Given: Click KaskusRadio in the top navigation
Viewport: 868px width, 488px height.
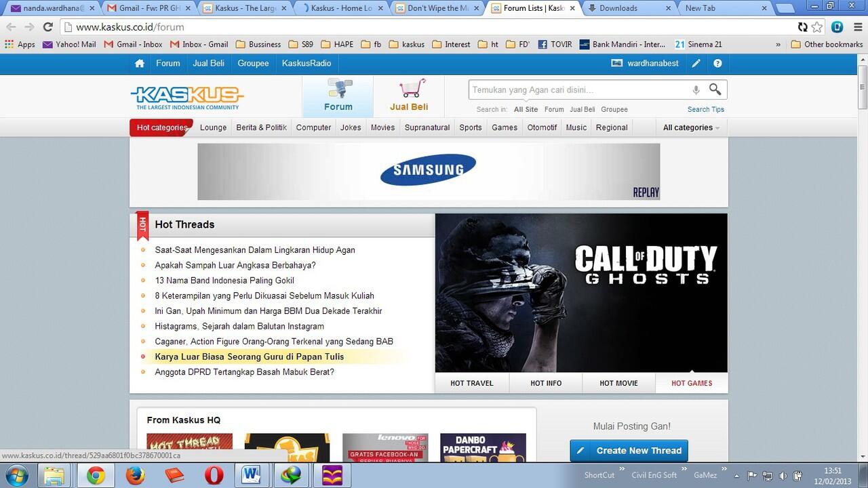Looking at the screenshot, I should point(307,63).
